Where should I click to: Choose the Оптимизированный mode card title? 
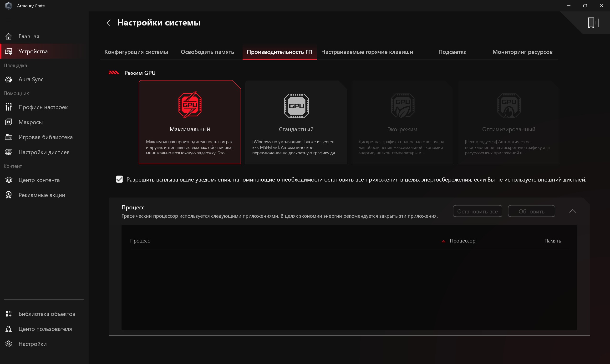point(508,129)
